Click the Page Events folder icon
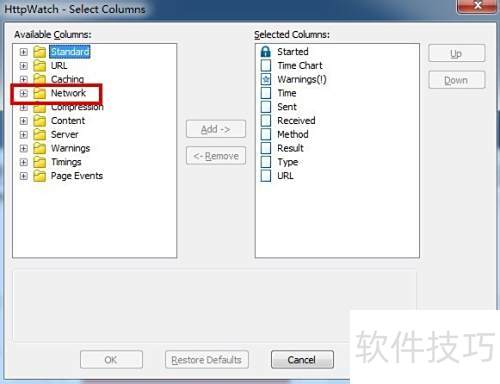 (40, 176)
